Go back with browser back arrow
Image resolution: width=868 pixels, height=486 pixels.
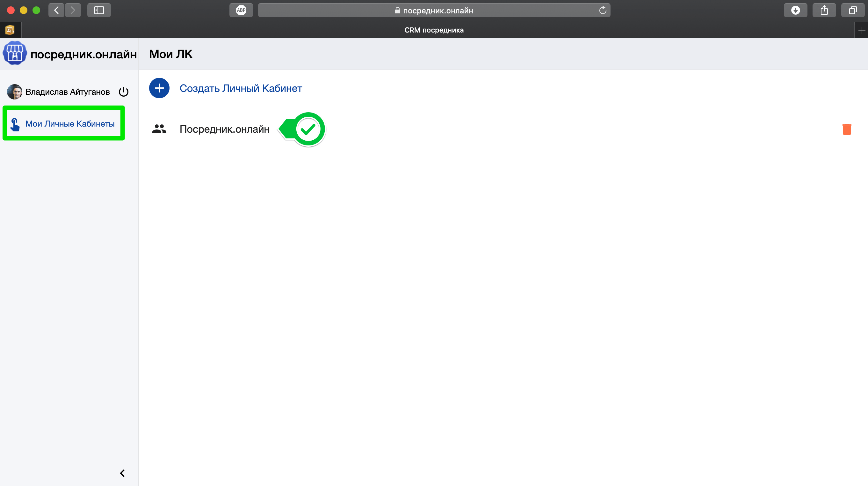tap(56, 10)
